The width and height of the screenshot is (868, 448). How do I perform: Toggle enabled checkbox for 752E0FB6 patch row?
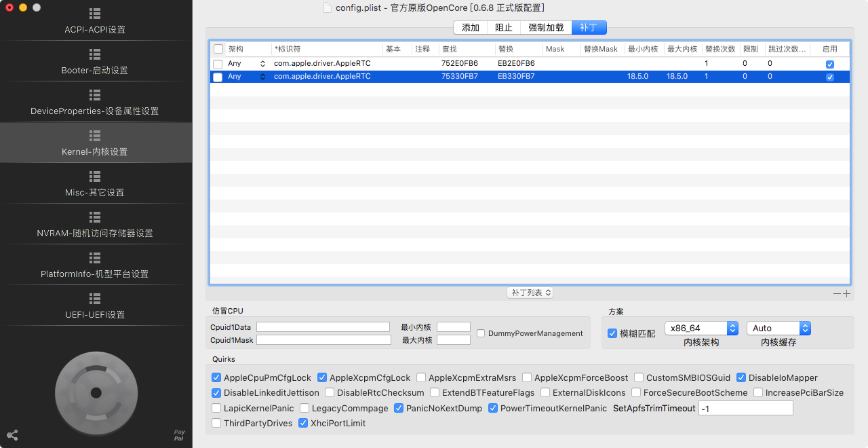pyautogui.click(x=830, y=64)
